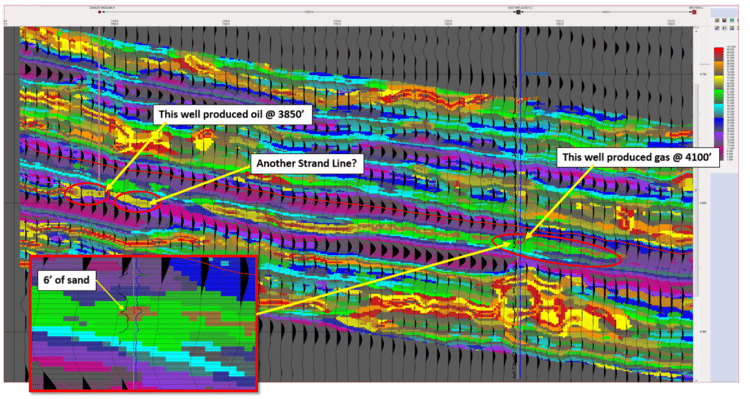Select the black middle well marker on traverse line
Viewport: 750px width, 399px height.
coord(518,12)
